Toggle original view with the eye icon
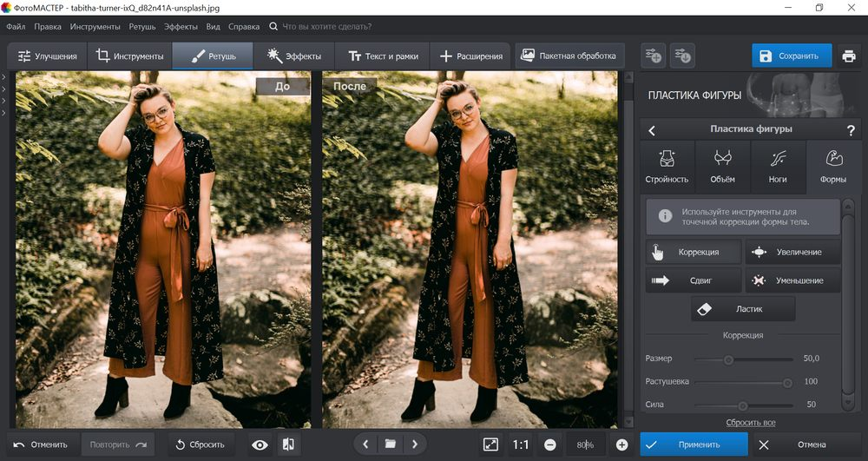This screenshot has width=868, height=461. [260, 445]
